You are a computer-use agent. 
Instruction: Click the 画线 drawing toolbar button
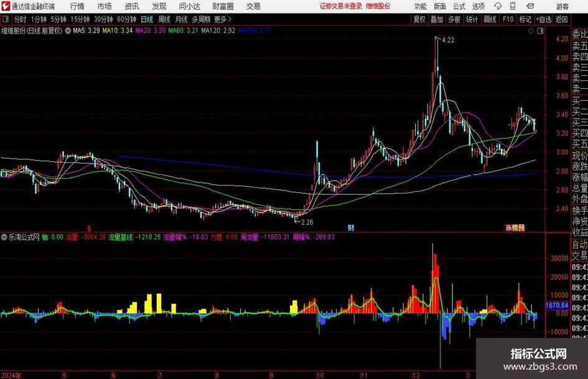click(x=490, y=19)
